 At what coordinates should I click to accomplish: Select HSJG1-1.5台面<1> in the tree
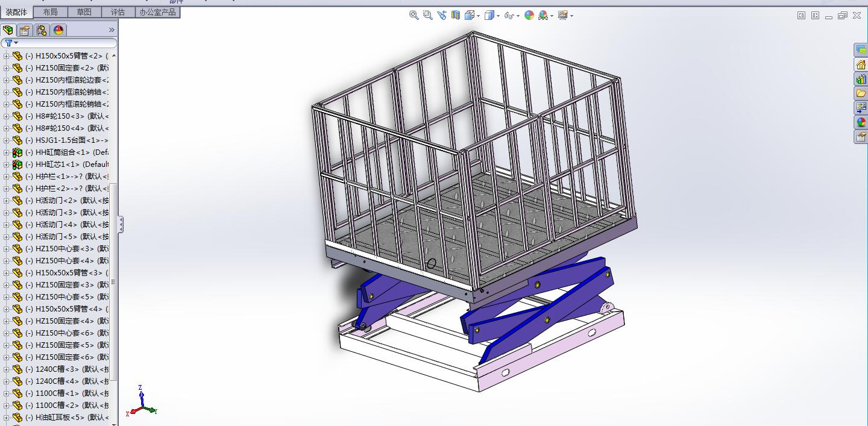[x=67, y=140]
